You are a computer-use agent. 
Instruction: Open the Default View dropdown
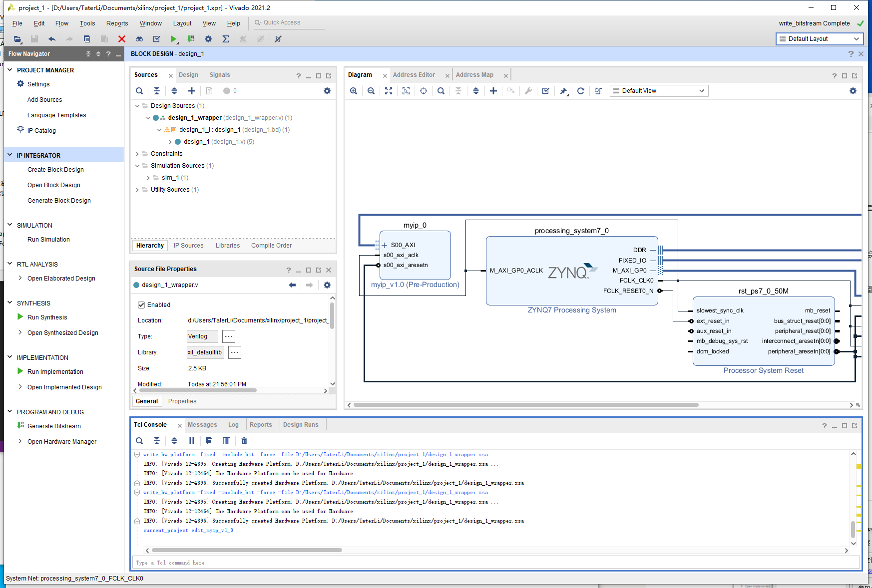tap(659, 91)
